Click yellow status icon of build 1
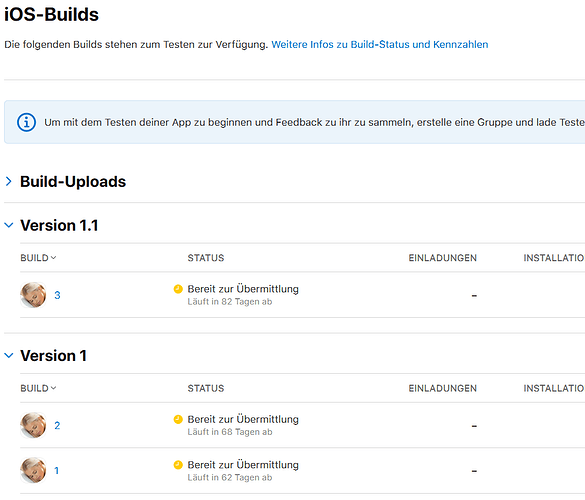The image size is (585, 500). click(178, 465)
